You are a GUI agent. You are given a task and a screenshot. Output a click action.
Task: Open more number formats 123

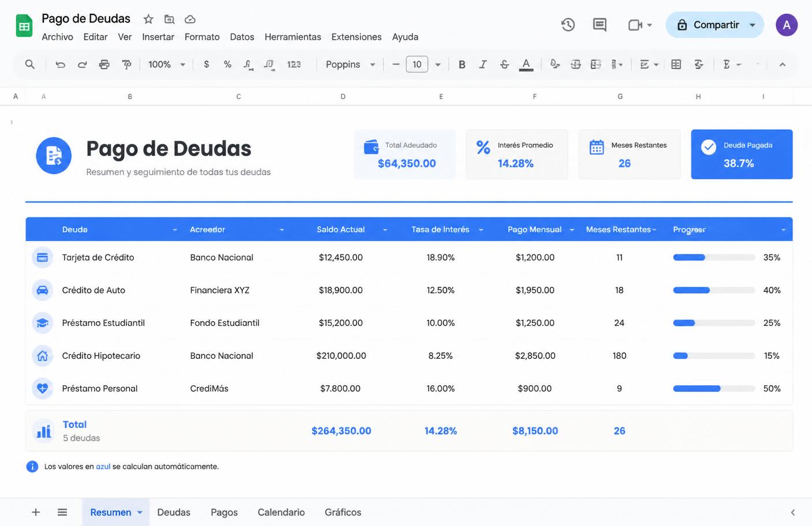pyautogui.click(x=294, y=65)
